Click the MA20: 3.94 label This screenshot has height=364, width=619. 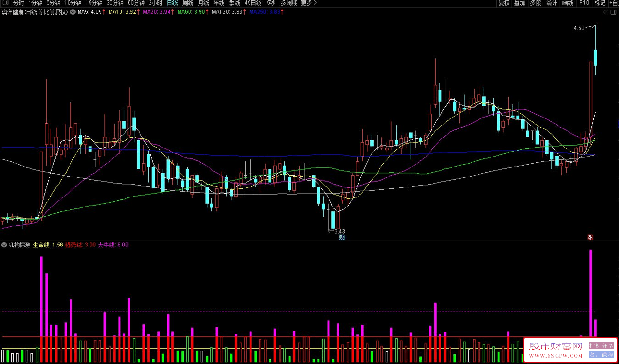(x=157, y=12)
